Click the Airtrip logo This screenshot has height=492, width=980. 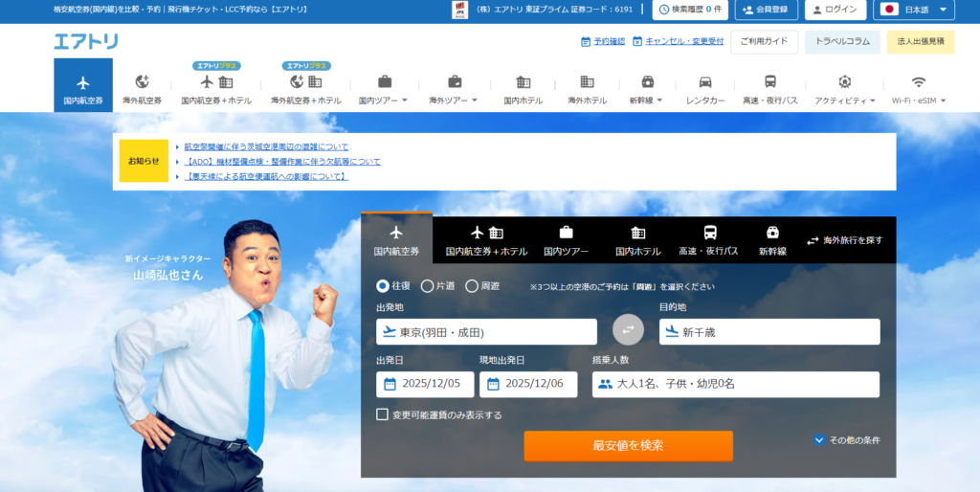tap(86, 41)
